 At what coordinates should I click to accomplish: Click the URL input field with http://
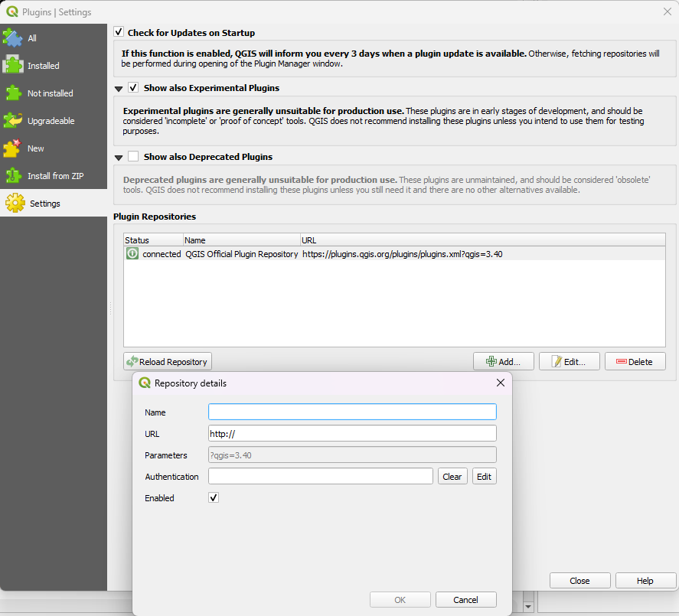[352, 433]
